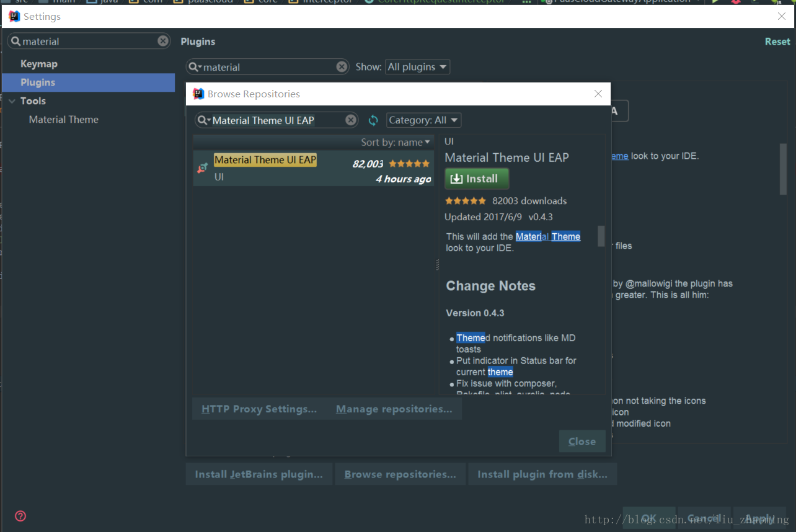Refresh the plugin repository list

click(373, 120)
